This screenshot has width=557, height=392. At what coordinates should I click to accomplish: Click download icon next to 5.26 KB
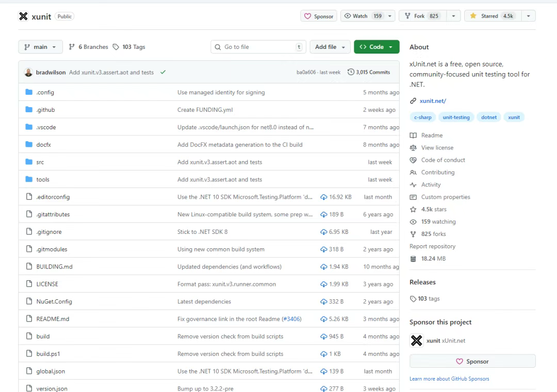(x=323, y=319)
